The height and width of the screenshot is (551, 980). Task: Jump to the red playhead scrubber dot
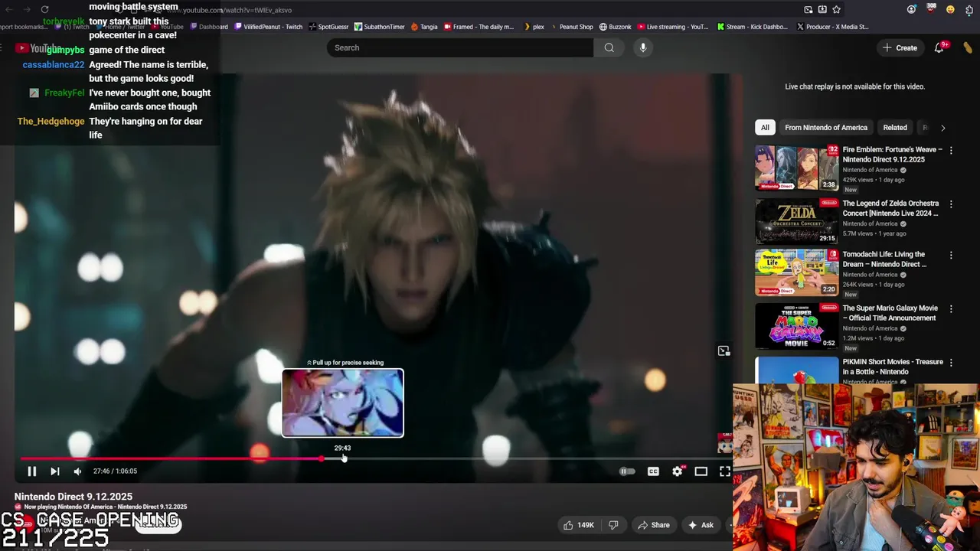pos(321,458)
